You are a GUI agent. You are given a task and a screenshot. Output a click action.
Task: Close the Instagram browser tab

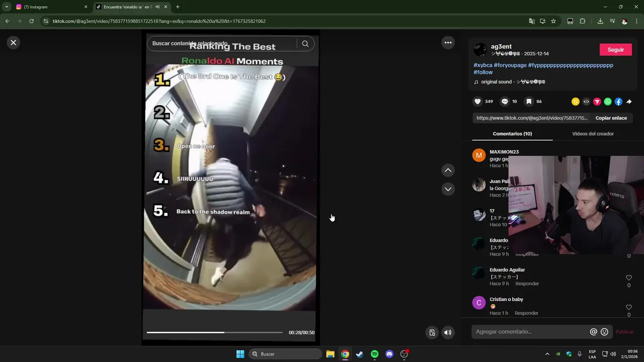(x=86, y=7)
